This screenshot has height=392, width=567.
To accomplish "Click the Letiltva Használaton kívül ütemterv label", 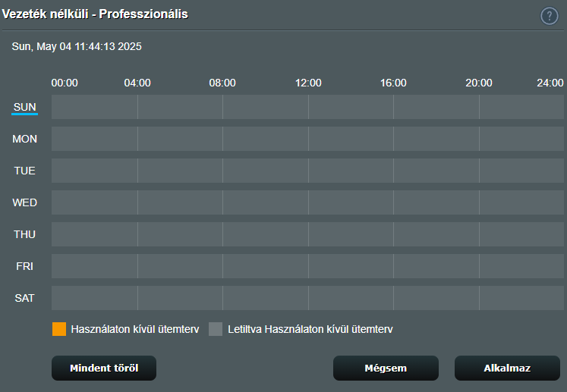I will point(310,329).
